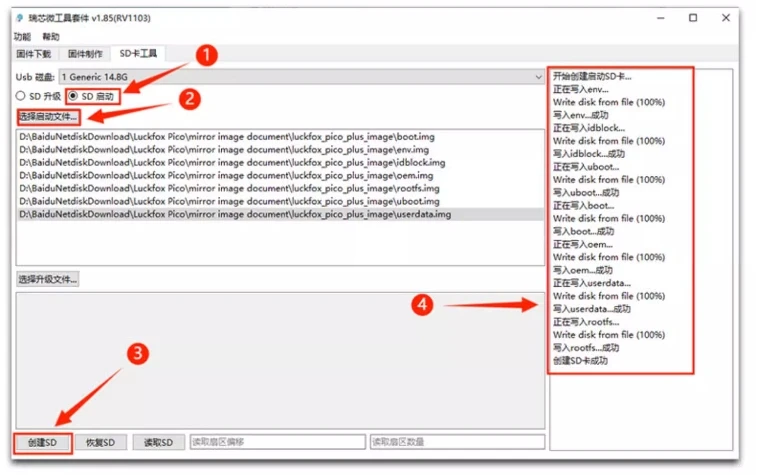Switch to the 固件制作 tab

coord(85,54)
